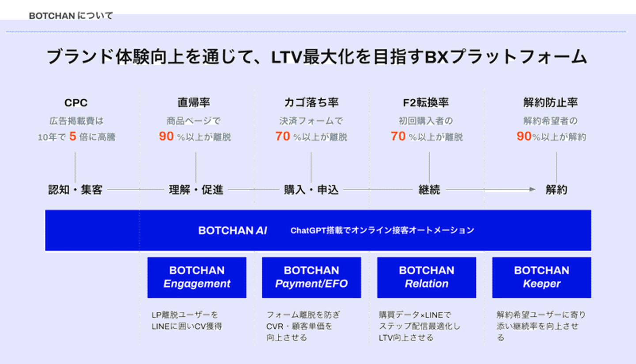This screenshot has height=364, width=636.
Task: Click the BOTCHAN について header
Action: click(71, 16)
